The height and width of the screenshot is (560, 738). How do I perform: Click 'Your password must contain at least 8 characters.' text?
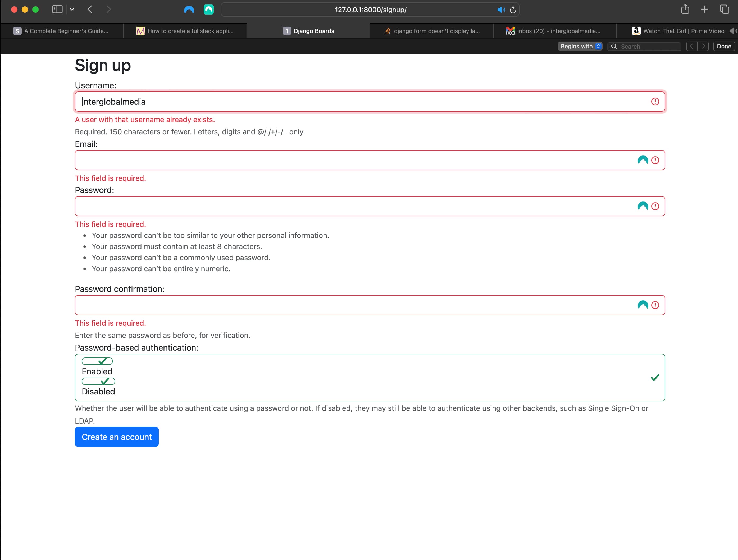tap(177, 246)
